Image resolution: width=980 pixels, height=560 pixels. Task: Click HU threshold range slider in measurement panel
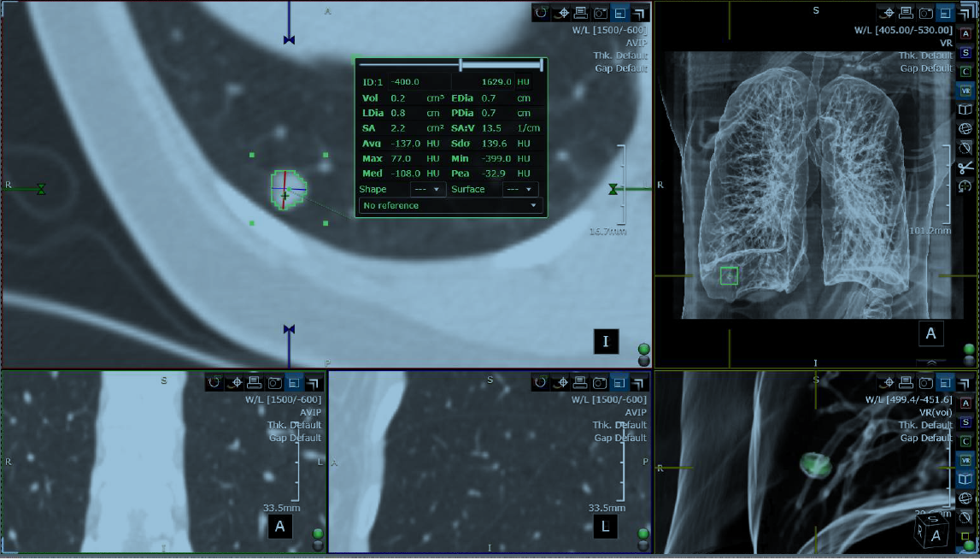click(501, 65)
